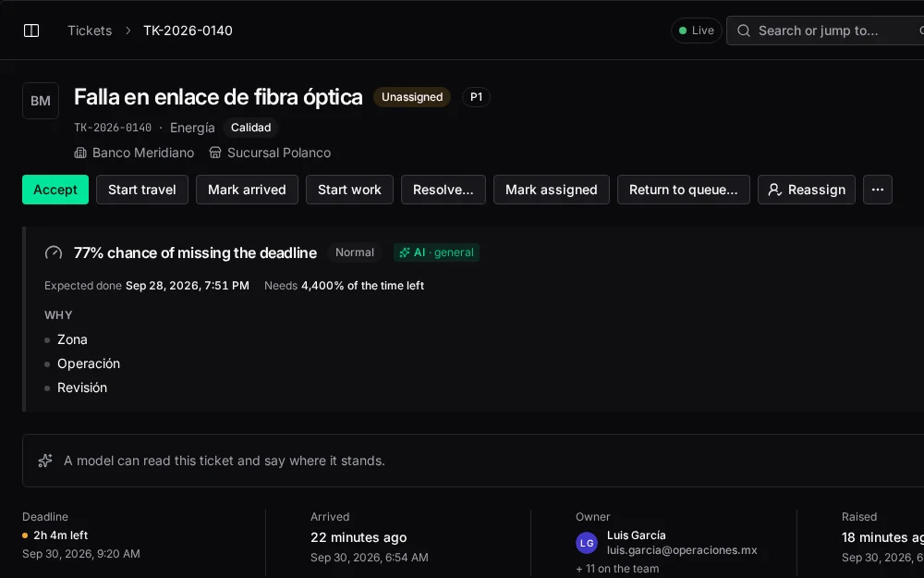The image size is (924, 578).
Task: Click the building icon beside Banco Meridiano
Action: pyautogui.click(x=80, y=154)
